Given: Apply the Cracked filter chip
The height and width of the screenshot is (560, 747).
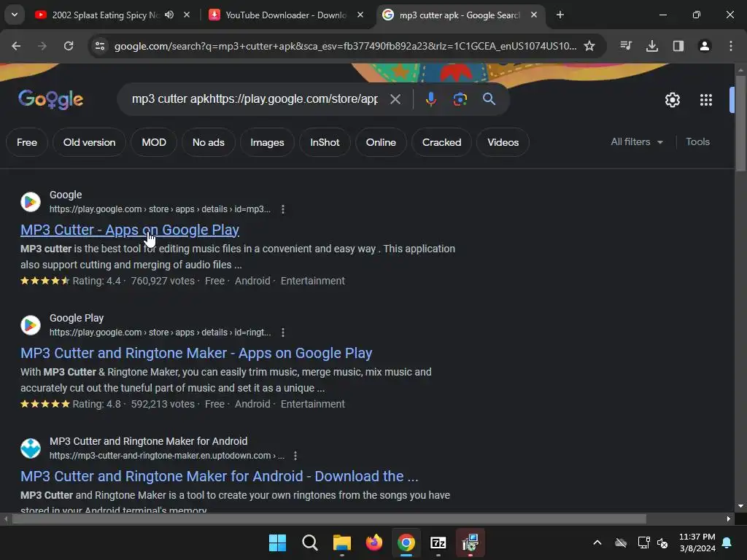Looking at the screenshot, I should (x=441, y=142).
